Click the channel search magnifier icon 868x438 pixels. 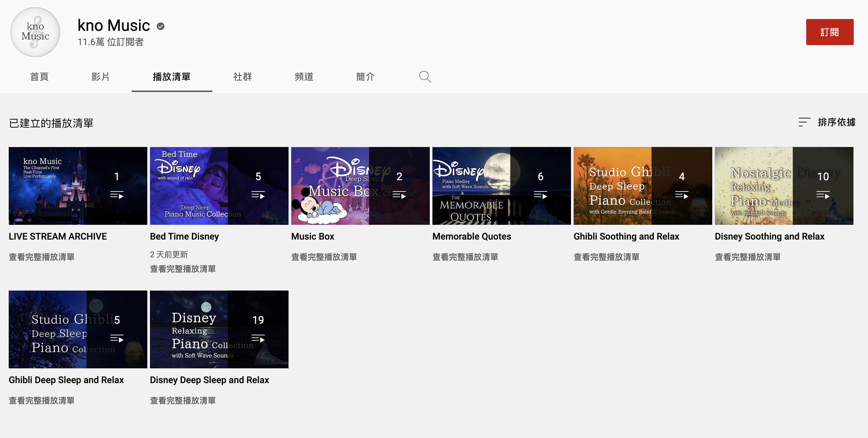pos(425,77)
